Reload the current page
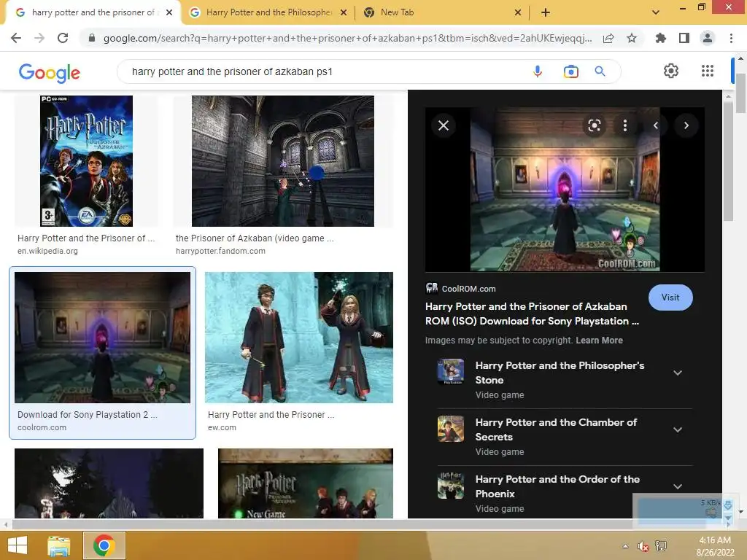Viewport: 747px width, 560px height. [63, 38]
